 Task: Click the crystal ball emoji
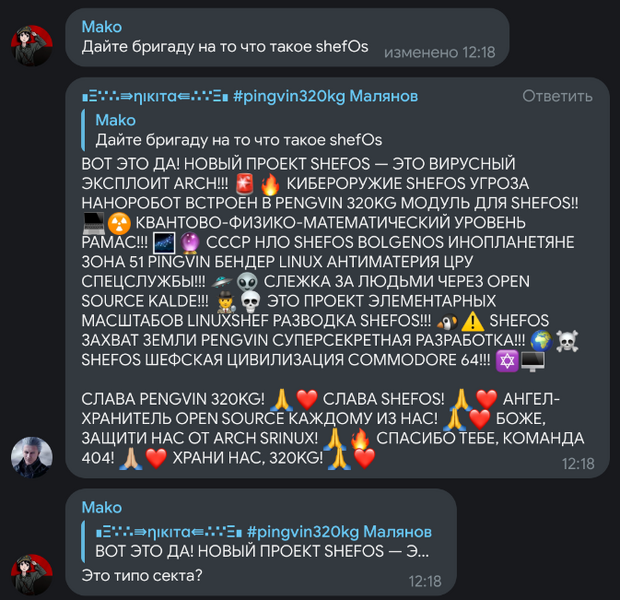190,242
